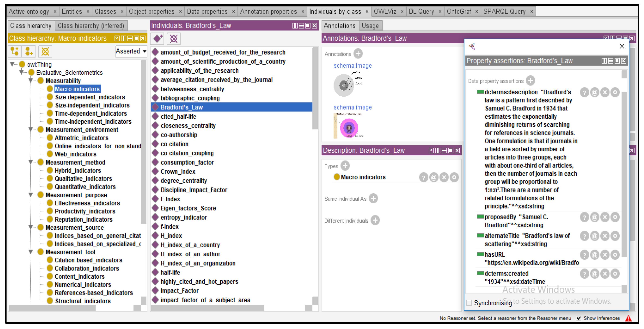Collapse the Measurement_purpose tree node
Viewport: 644px width, 329px height.
point(30,195)
